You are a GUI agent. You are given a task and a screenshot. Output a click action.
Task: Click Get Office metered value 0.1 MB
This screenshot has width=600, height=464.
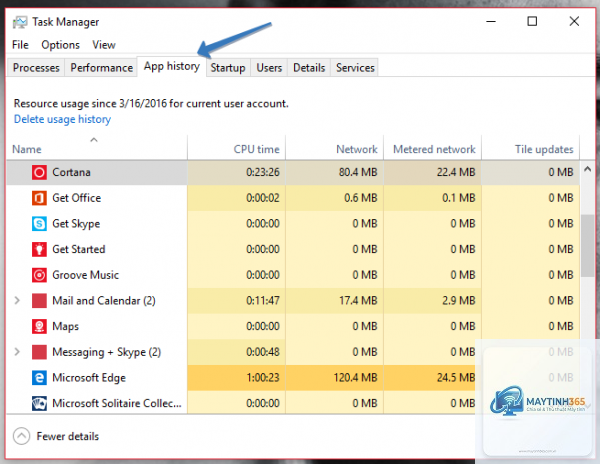[x=459, y=198]
